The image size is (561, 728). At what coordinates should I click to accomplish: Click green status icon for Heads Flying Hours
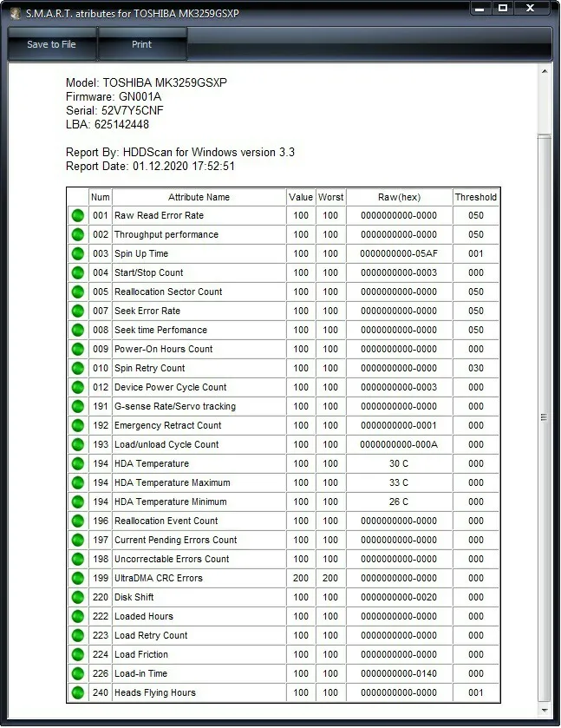tap(78, 692)
